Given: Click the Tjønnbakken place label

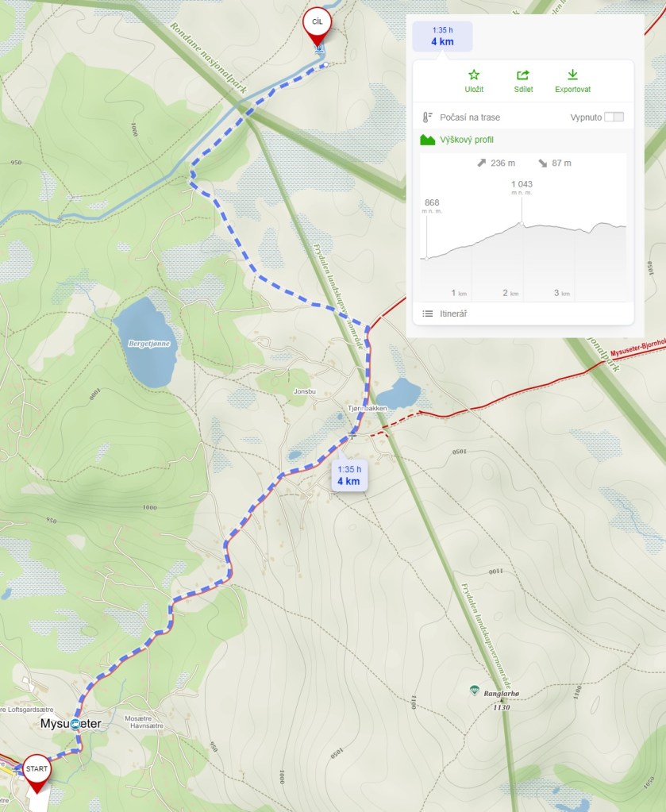Looking at the screenshot, I should point(368,408).
